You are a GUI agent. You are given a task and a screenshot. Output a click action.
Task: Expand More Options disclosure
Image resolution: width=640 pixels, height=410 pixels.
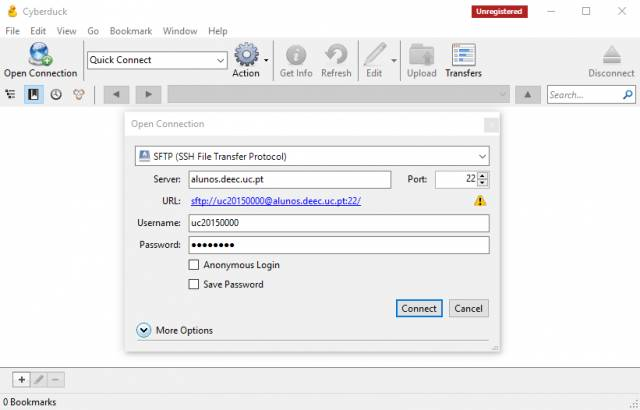pos(144,330)
